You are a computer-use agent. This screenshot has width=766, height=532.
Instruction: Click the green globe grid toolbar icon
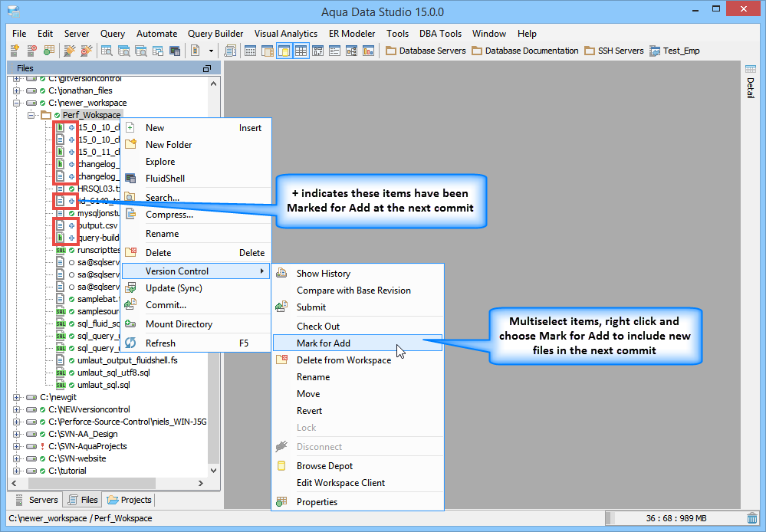(x=48, y=51)
